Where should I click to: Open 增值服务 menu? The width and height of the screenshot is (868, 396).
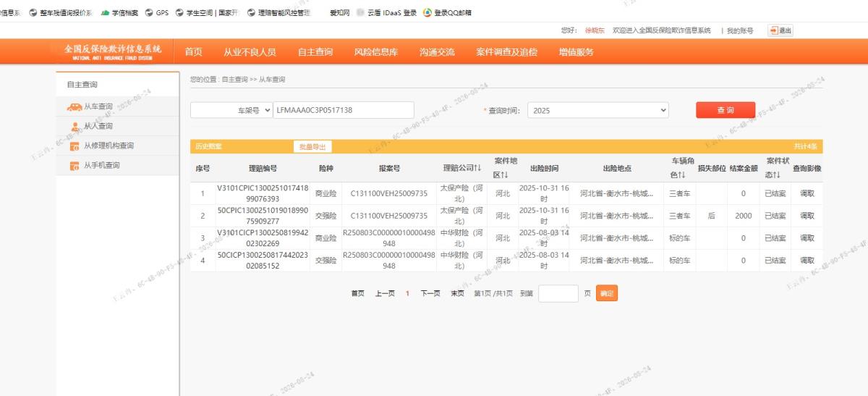pos(576,52)
